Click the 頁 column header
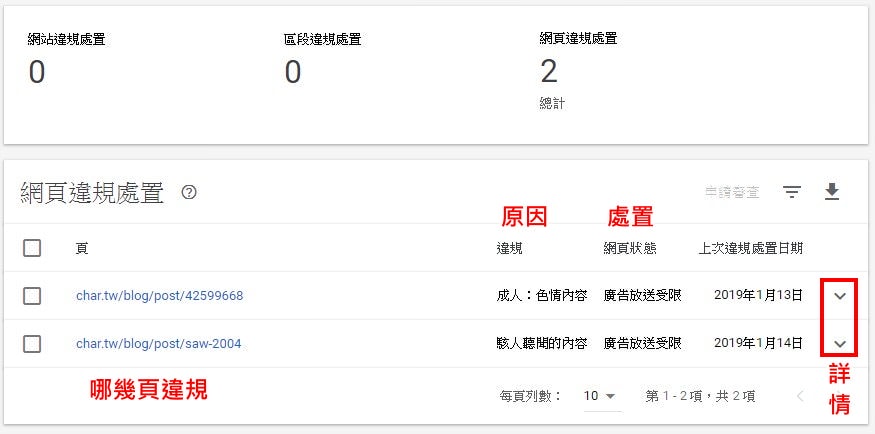The height and width of the screenshot is (434, 875). 82,248
